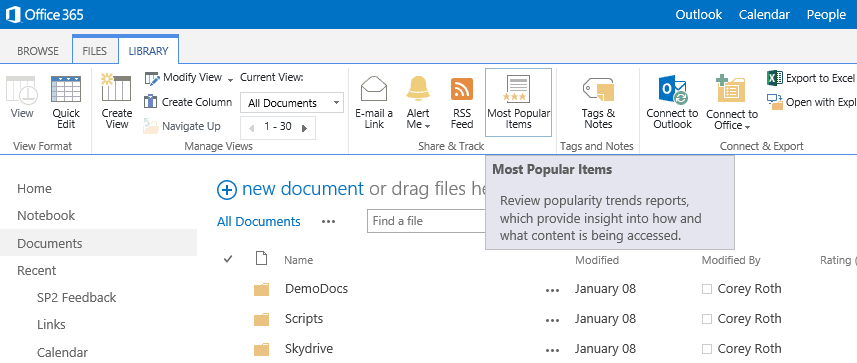Switch to the FILES tab
Viewport: 857px width, 363px height.
[95, 51]
